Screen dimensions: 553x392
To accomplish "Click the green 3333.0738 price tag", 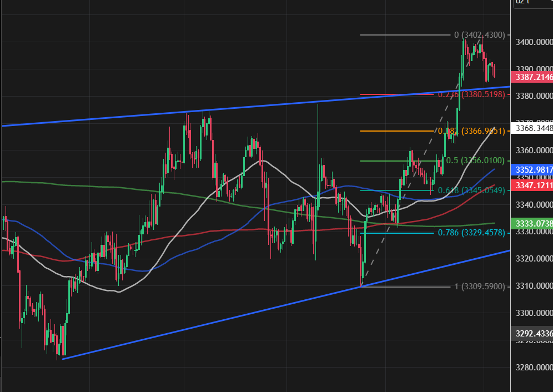I will (532, 223).
